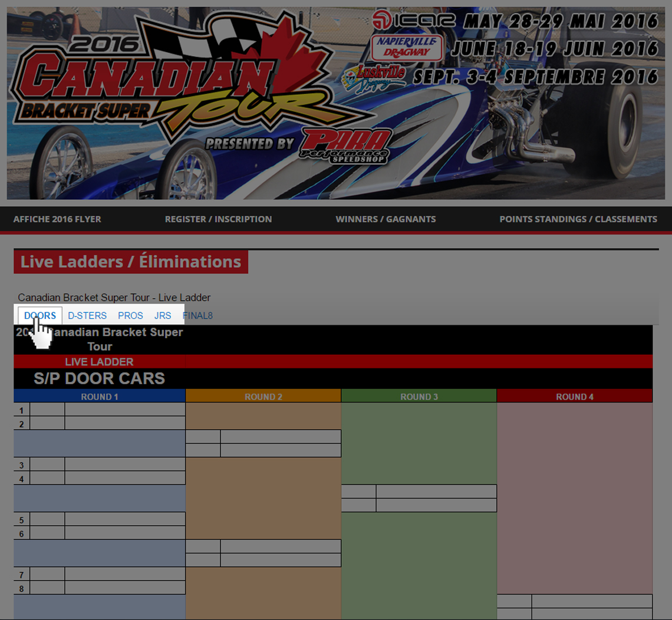Click seed number 7 in Round 1
Viewport: 672px width, 620px height.
click(21, 575)
